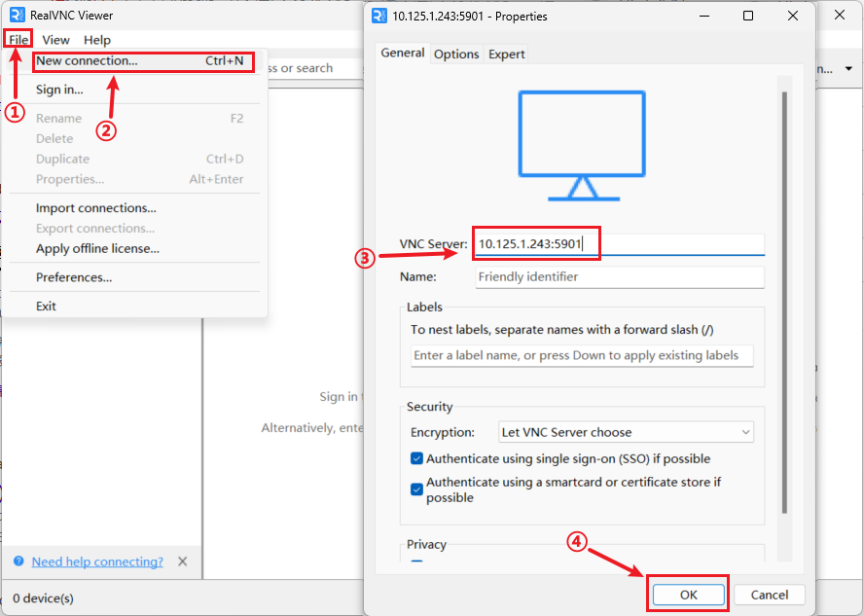Open the Help menu
The image size is (864, 616).
point(97,40)
